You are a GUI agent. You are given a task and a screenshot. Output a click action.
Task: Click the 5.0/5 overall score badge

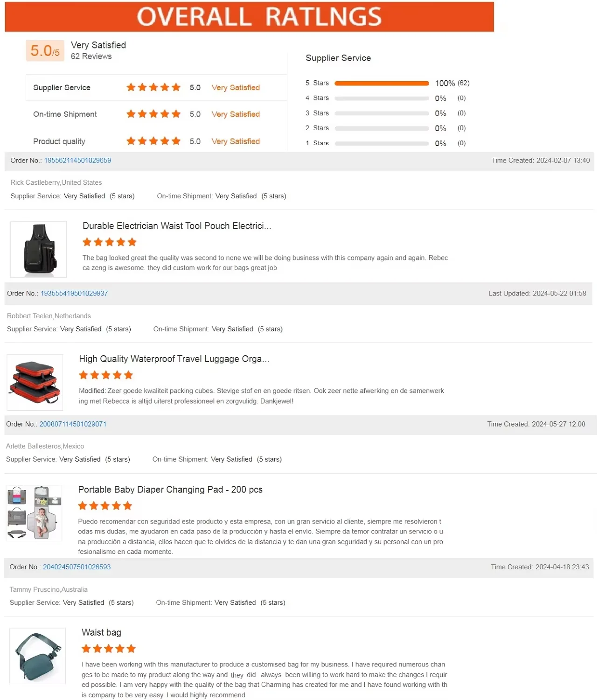(45, 50)
